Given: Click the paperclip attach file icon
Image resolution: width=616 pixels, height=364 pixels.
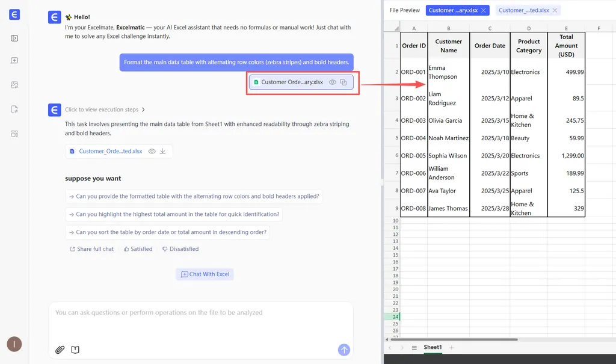Looking at the screenshot, I should coord(60,350).
